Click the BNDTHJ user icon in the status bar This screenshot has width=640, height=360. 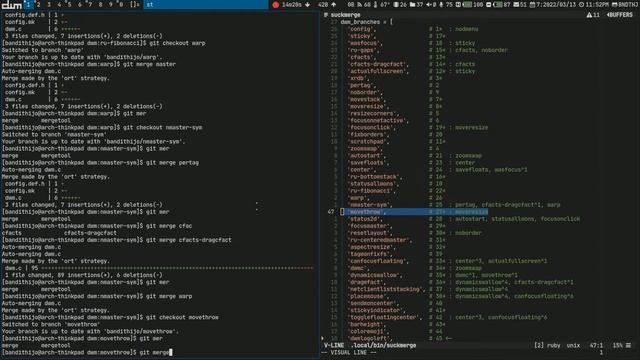point(614,5)
